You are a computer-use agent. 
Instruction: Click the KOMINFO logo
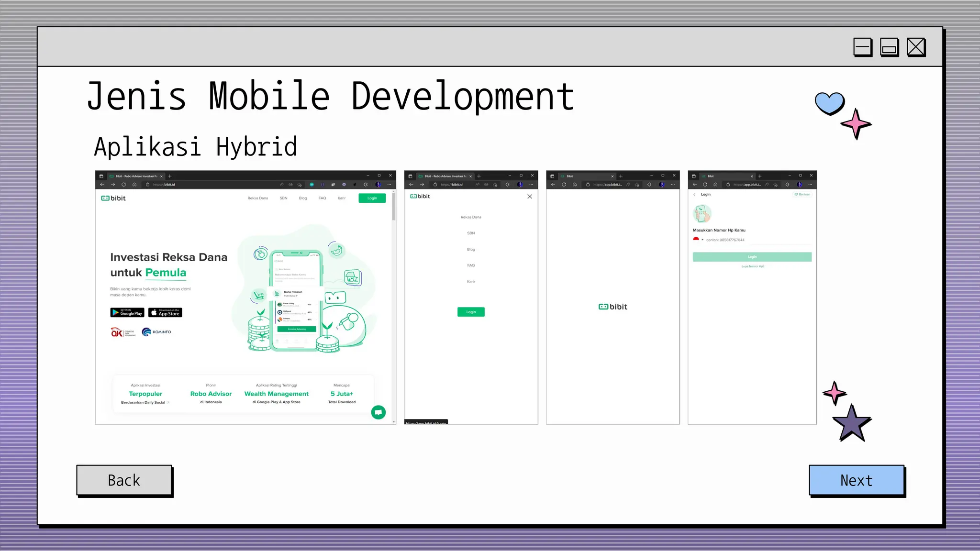[156, 332]
